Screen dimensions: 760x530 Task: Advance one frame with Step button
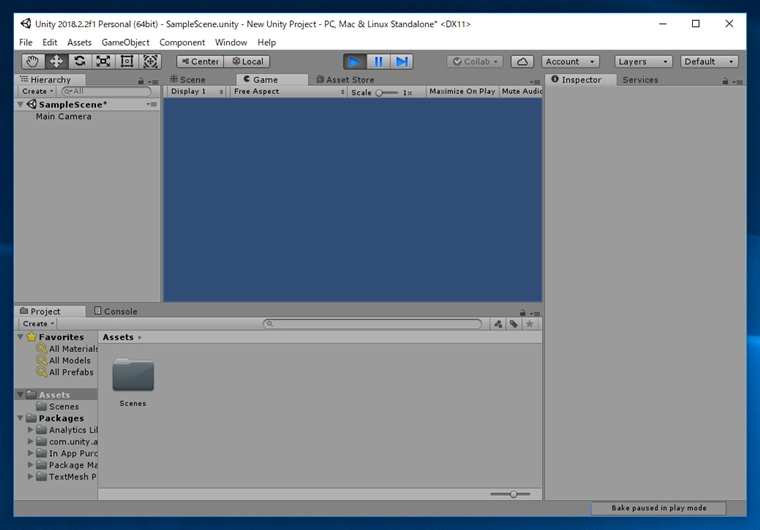pos(402,62)
